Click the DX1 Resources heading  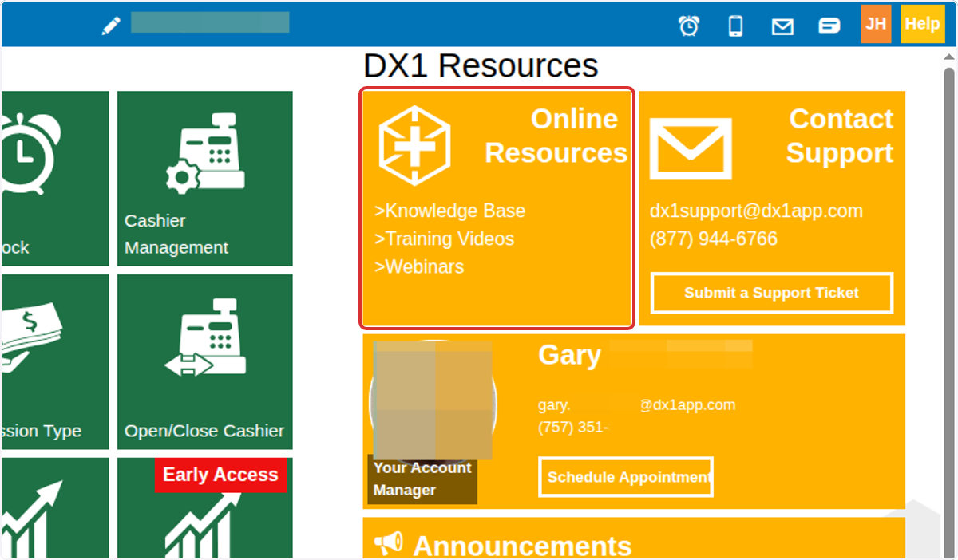click(x=481, y=66)
